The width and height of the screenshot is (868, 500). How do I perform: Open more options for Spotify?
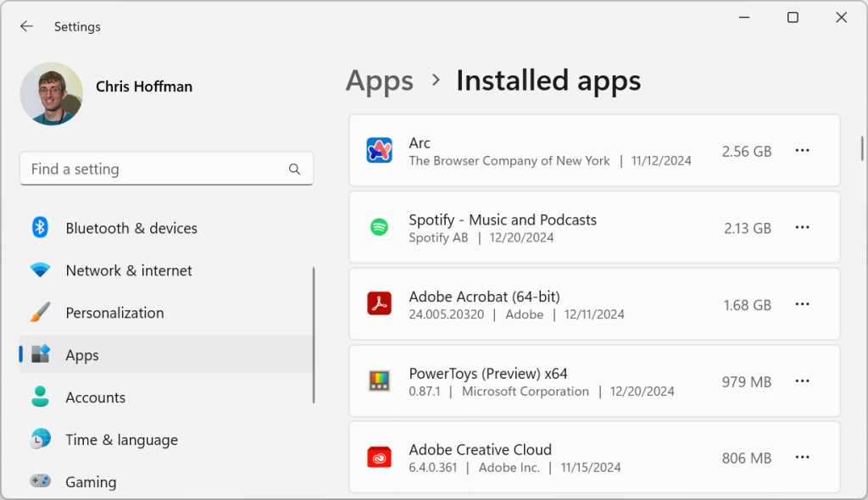point(802,227)
